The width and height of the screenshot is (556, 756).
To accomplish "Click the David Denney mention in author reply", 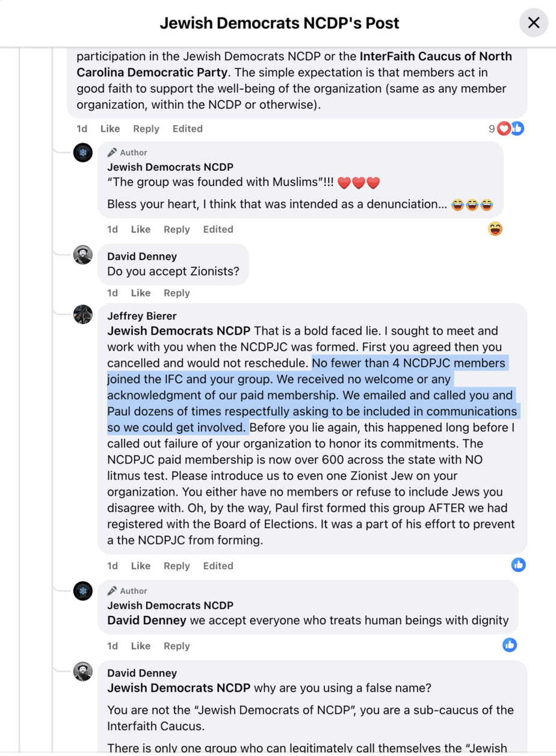I will coord(147,620).
